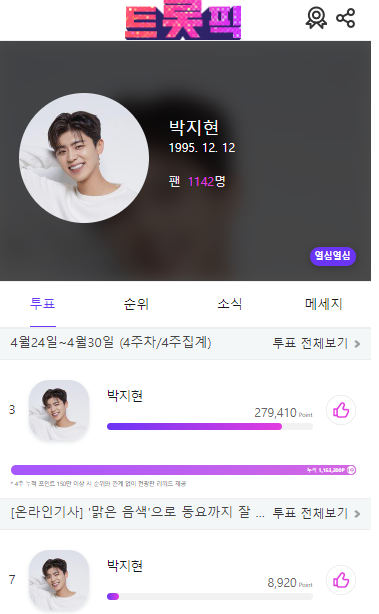
Task: Tap the share icon in header
Action: point(345,18)
